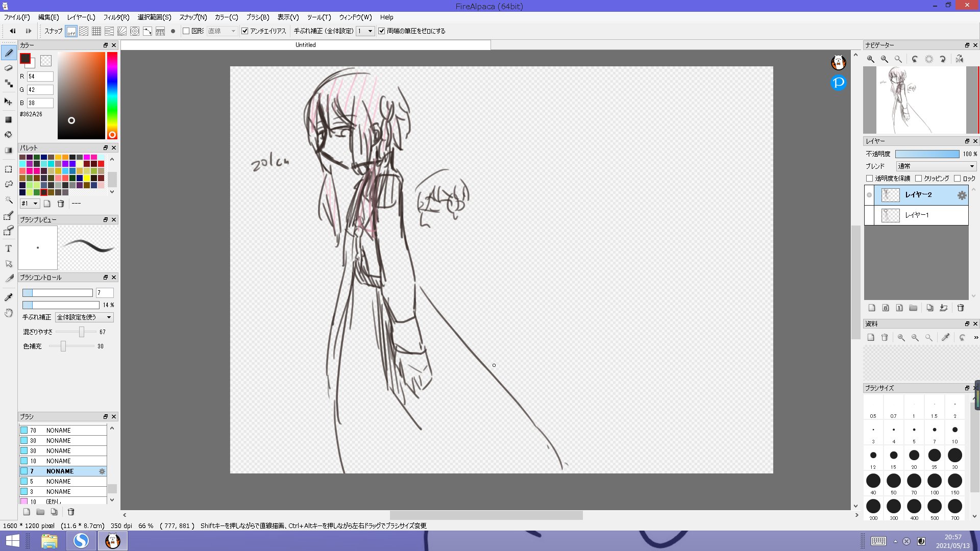Enable 透明度を保護 checkbox
This screenshot has height=551, width=980.
[x=870, y=179]
